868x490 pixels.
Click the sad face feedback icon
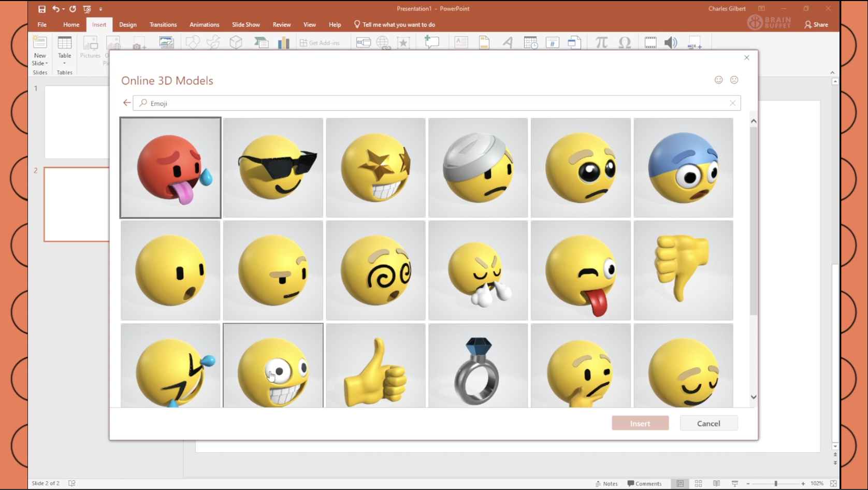pos(734,80)
